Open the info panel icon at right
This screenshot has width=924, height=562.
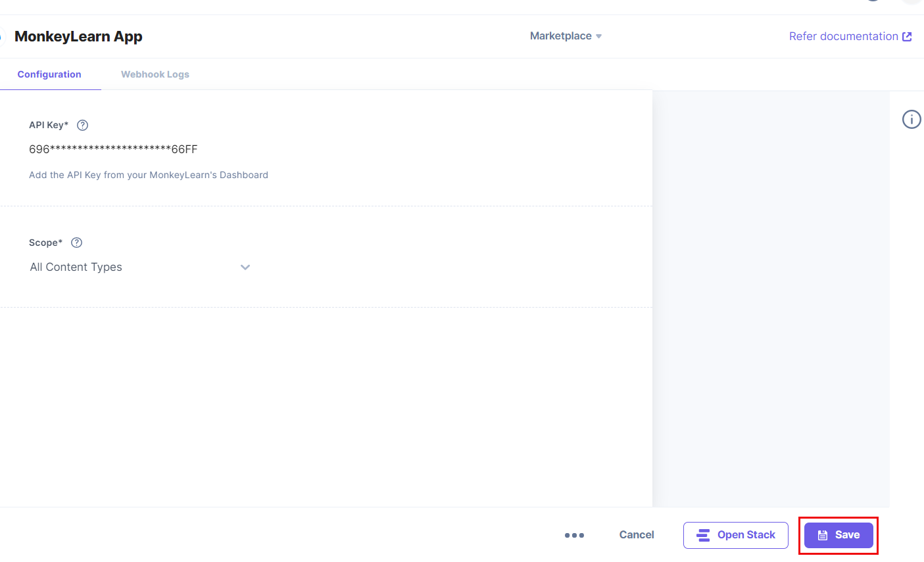coord(912,119)
